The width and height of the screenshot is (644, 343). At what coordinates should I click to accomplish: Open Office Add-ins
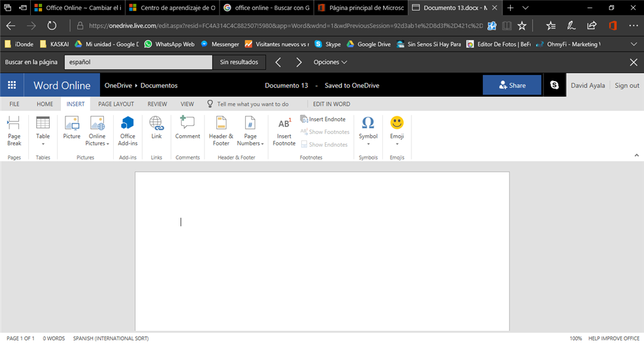[128, 131]
